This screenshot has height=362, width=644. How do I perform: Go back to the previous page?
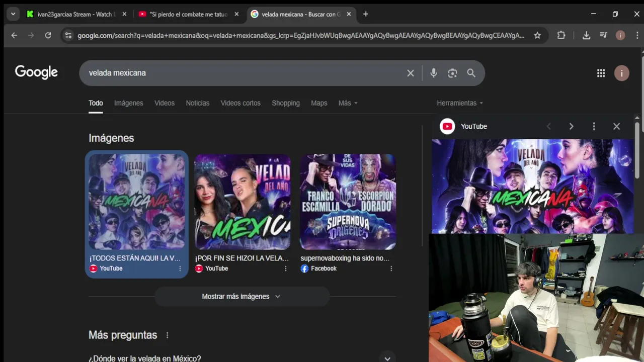[14, 35]
